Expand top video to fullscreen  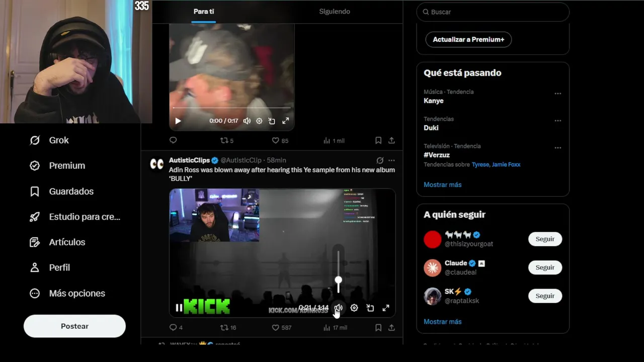(285, 121)
